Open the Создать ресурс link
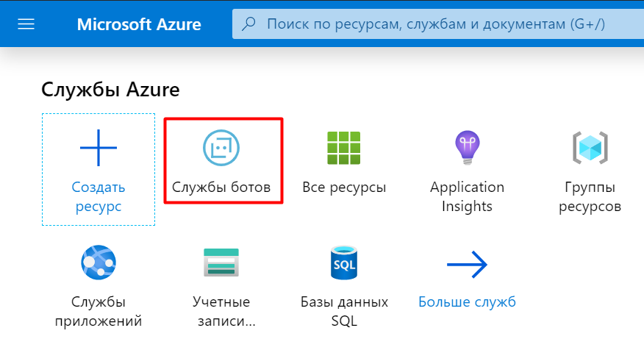This screenshot has height=364, width=644. click(99, 196)
